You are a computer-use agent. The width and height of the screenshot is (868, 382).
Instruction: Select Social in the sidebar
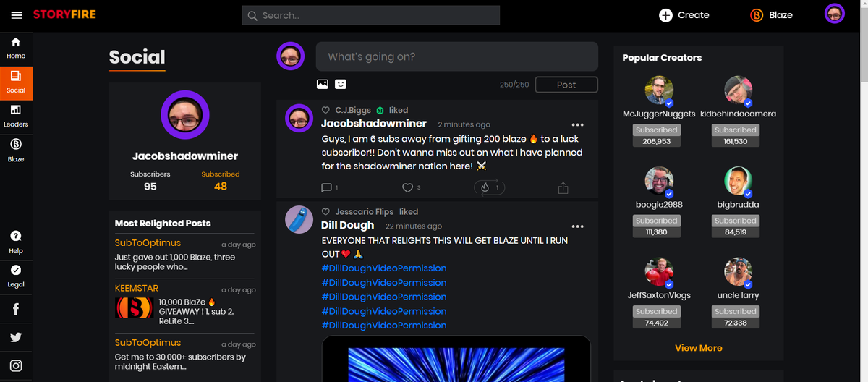[16, 82]
